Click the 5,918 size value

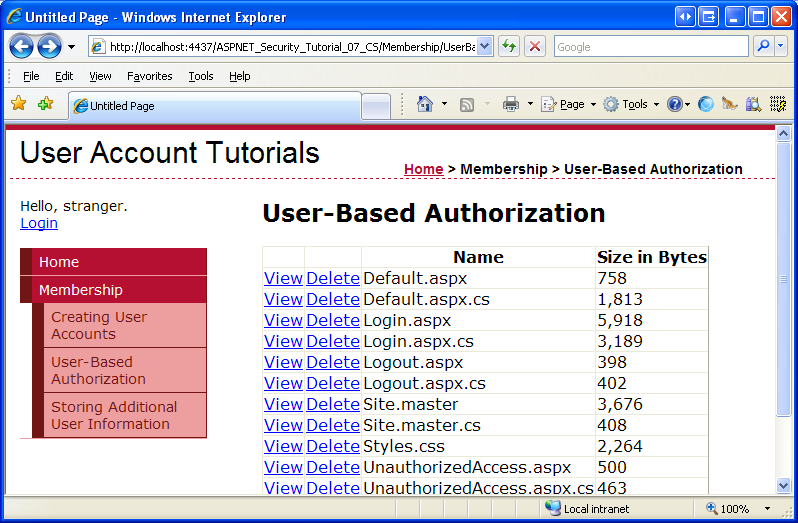[620, 321]
